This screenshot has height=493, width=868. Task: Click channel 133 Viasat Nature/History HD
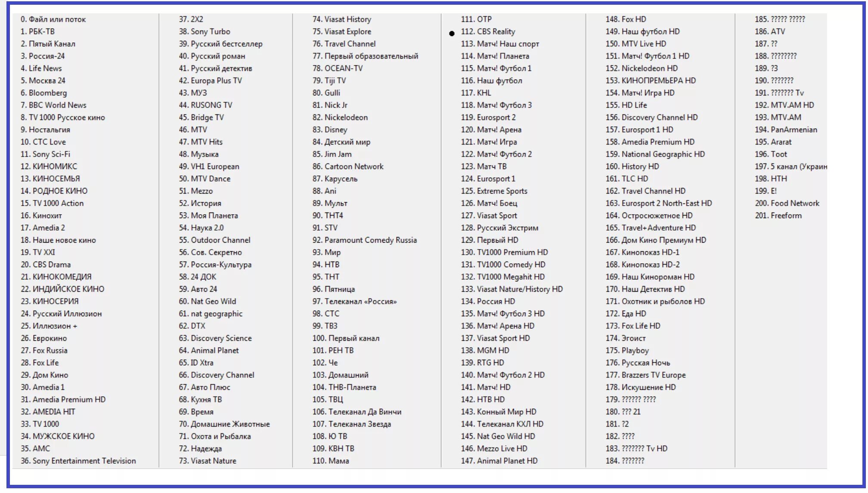pyautogui.click(x=522, y=290)
